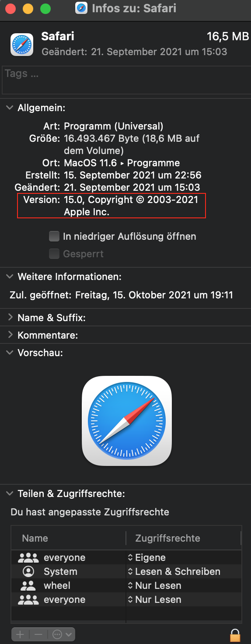Expand the Name & Suffix section
Viewport: 251px width, 644px height.
(x=10, y=318)
